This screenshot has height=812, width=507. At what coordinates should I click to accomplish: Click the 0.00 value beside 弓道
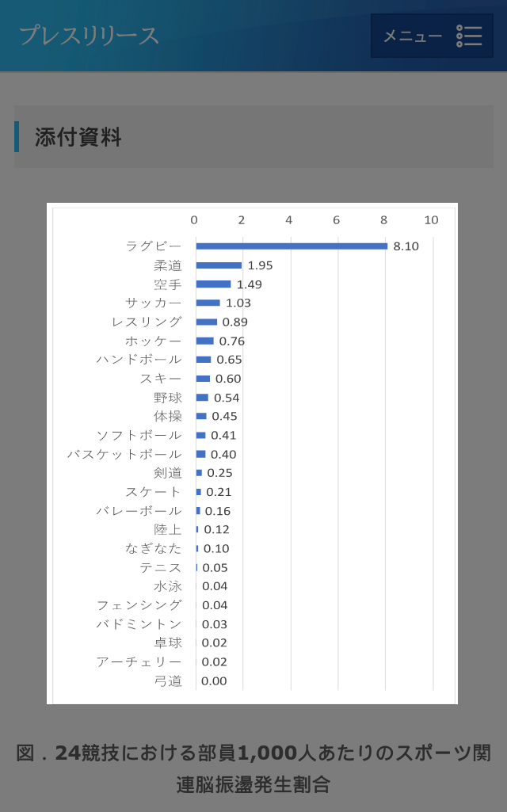[x=214, y=680]
